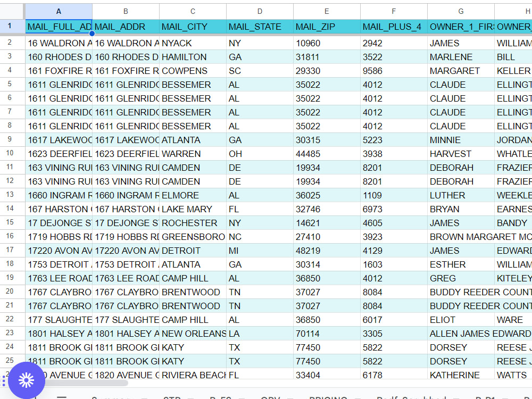Select column A header

pos(59,12)
